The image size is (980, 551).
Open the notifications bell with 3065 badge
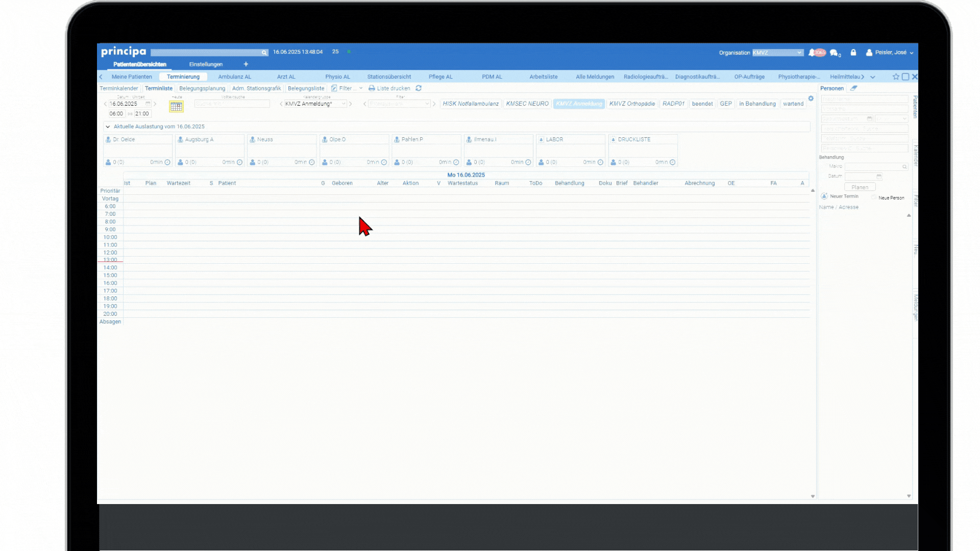[x=817, y=53]
